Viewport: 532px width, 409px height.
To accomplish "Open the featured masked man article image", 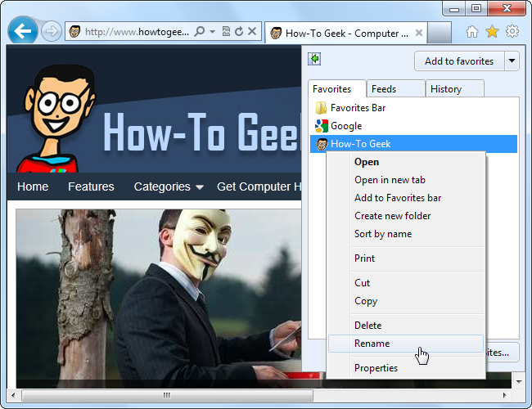I will [x=159, y=299].
